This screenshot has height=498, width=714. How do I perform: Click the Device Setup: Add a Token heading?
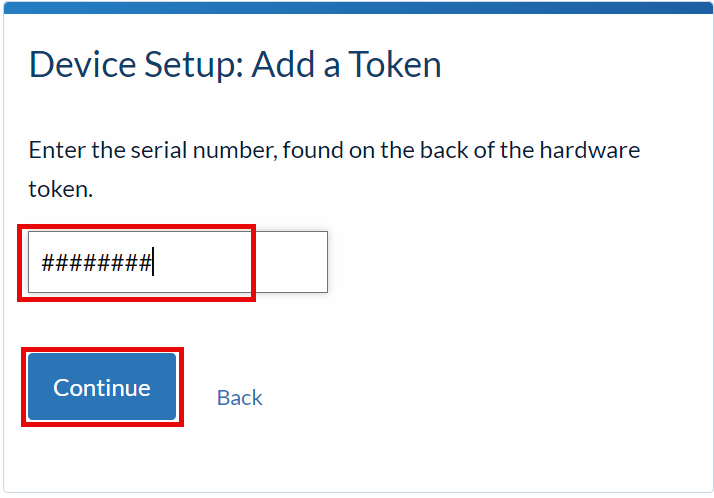[235, 65]
